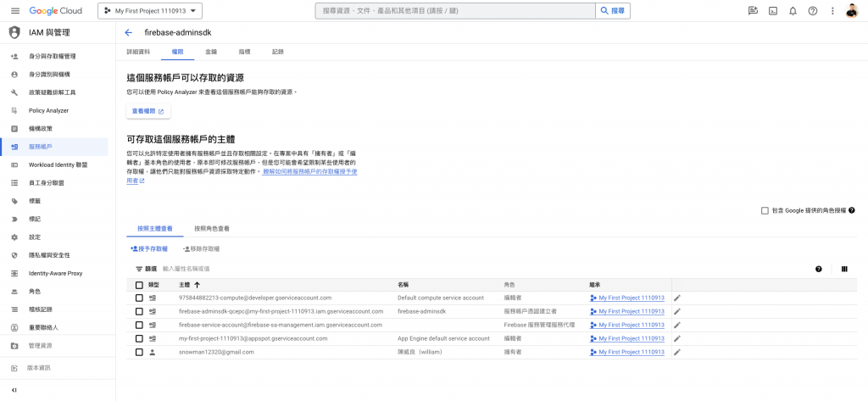Go back with the arrow beside firebase-adminsdk

pyautogui.click(x=129, y=33)
